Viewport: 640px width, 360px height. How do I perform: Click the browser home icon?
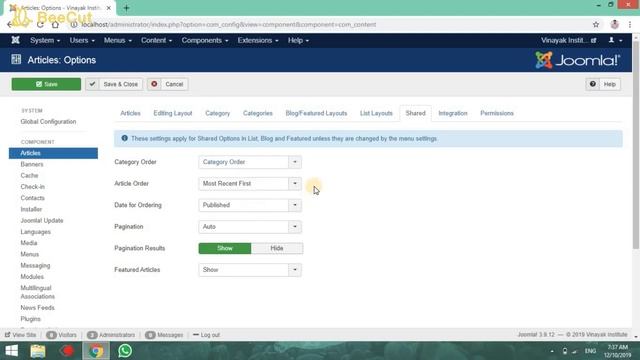[x=55, y=24]
